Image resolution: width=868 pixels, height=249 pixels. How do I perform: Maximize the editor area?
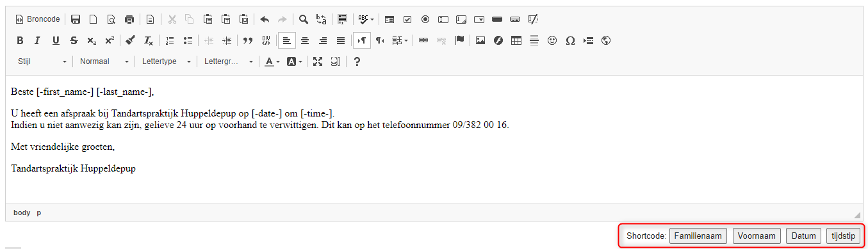point(317,61)
